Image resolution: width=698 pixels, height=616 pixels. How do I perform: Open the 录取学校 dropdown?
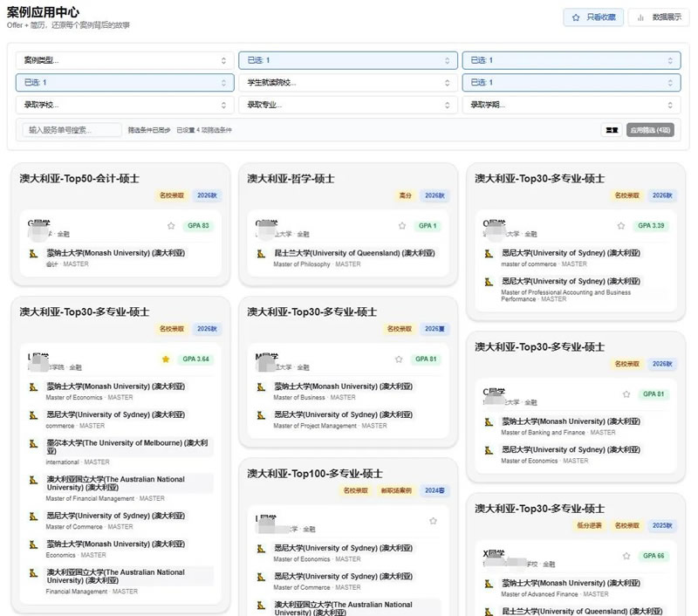point(122,104)
